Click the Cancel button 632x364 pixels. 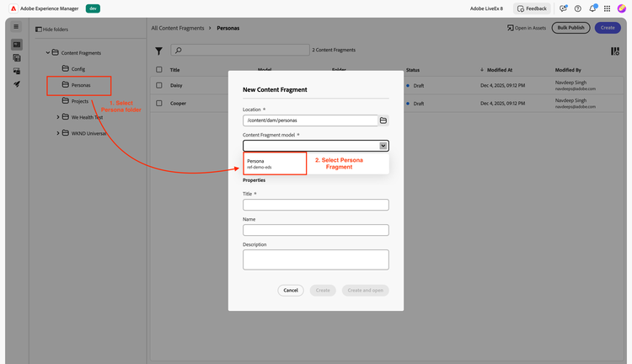[x=291, y=290]
